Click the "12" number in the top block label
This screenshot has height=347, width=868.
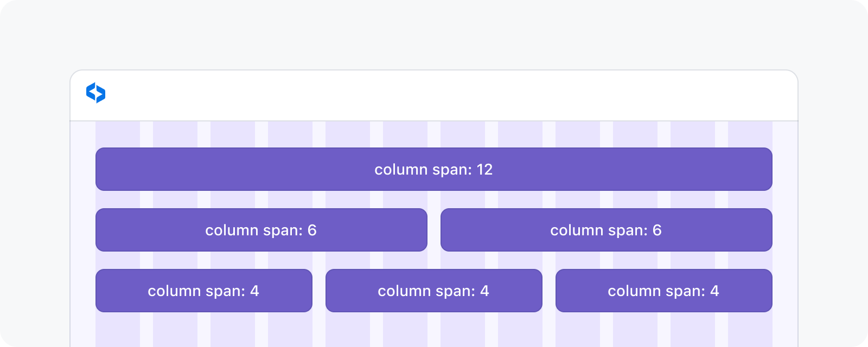[x=484, y=170]
